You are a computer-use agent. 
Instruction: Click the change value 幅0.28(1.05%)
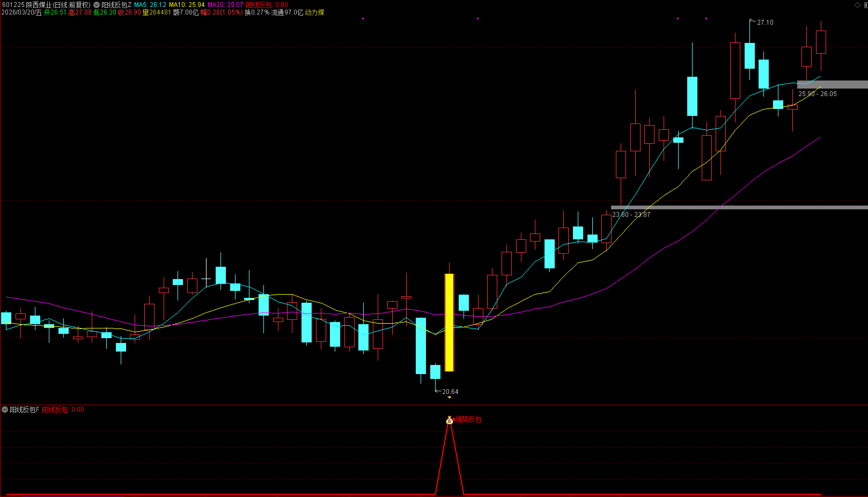(222, 12)
